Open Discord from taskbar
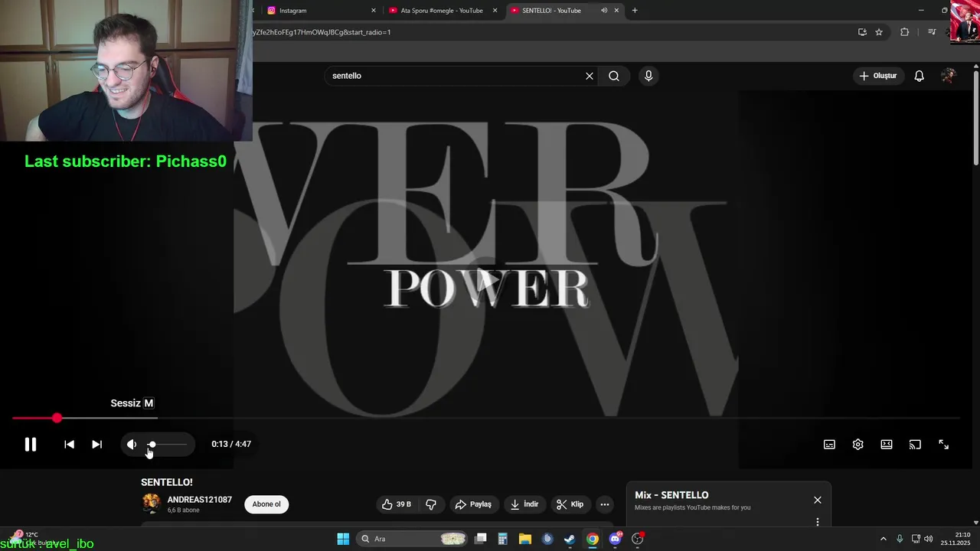The width and height of the screenshot is (980, 551). tap(615, 539)
